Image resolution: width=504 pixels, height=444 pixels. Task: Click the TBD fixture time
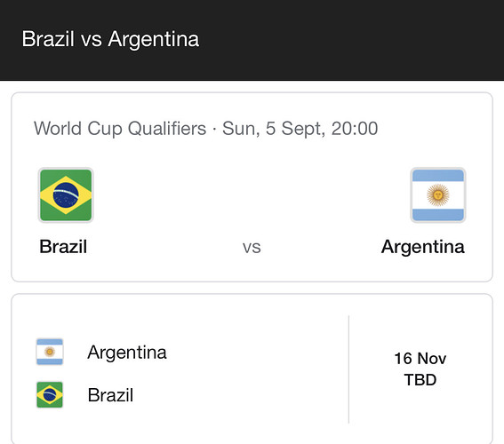(420, 380)
